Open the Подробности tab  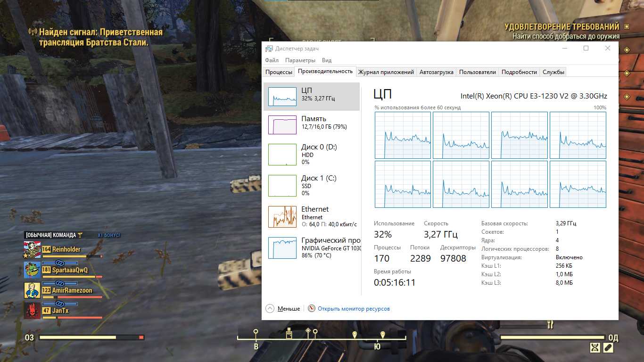click(x=519, y=72)
